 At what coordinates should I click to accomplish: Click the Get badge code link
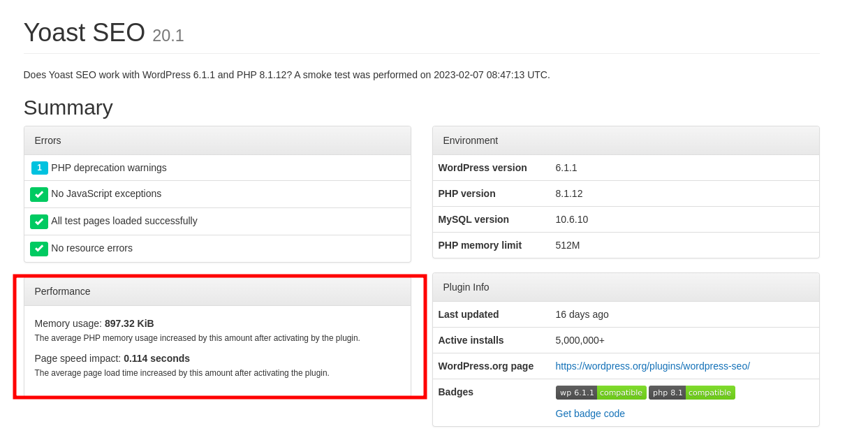point(590,414)
